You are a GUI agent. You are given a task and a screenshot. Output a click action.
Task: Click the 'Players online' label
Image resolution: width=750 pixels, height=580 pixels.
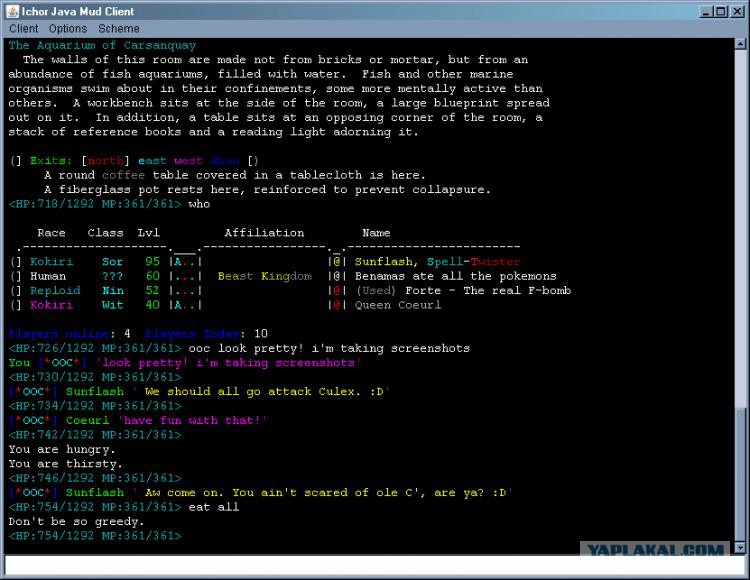[59, 334]
